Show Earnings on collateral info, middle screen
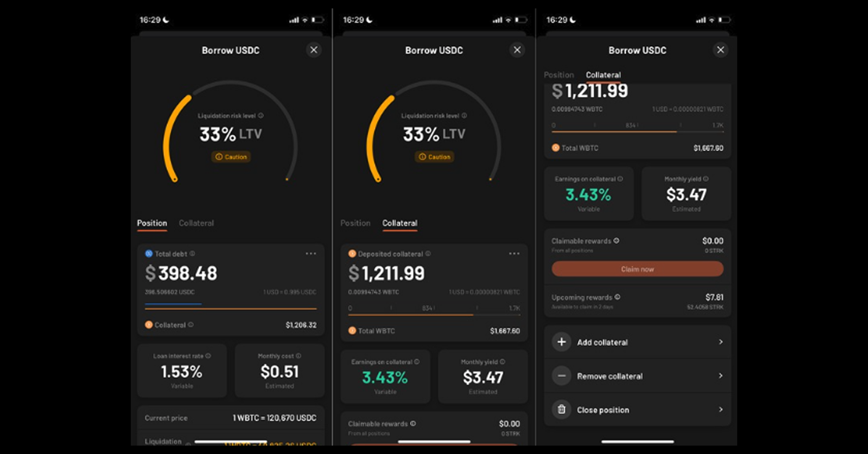Screen dimensions: 868x454 (417, 362)
